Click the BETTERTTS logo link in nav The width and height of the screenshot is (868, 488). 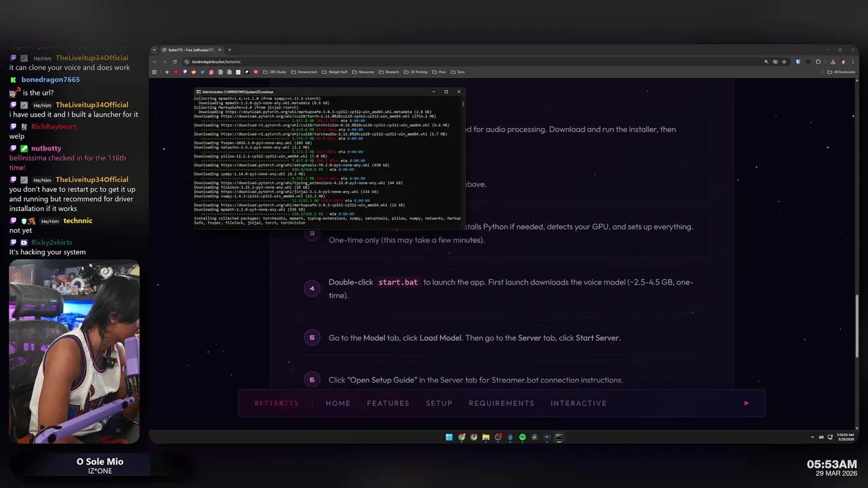coord(276,403)
